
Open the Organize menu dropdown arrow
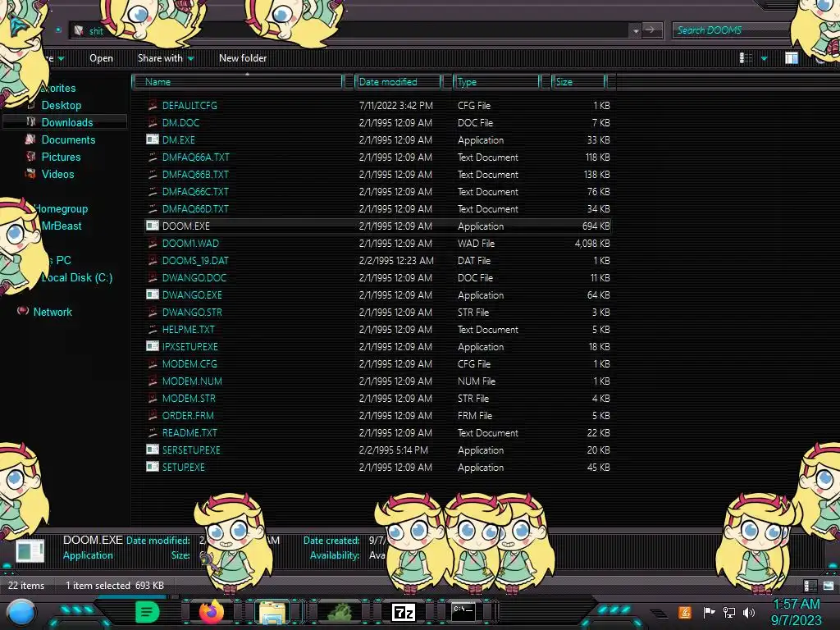(61, 58)
